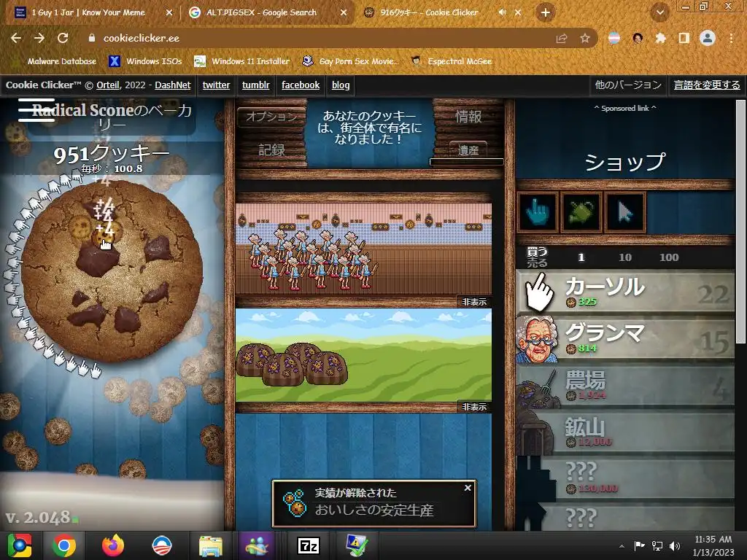Switch store mode to 買う
The width and height of the screenshot is (747, 560).
(x=537, y=252)
